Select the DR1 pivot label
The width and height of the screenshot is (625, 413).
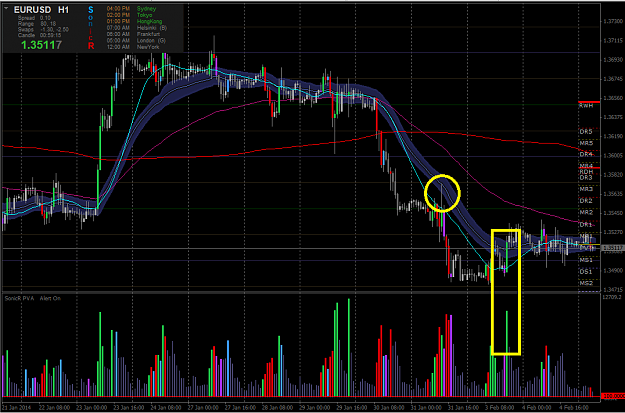coord(586,225)
